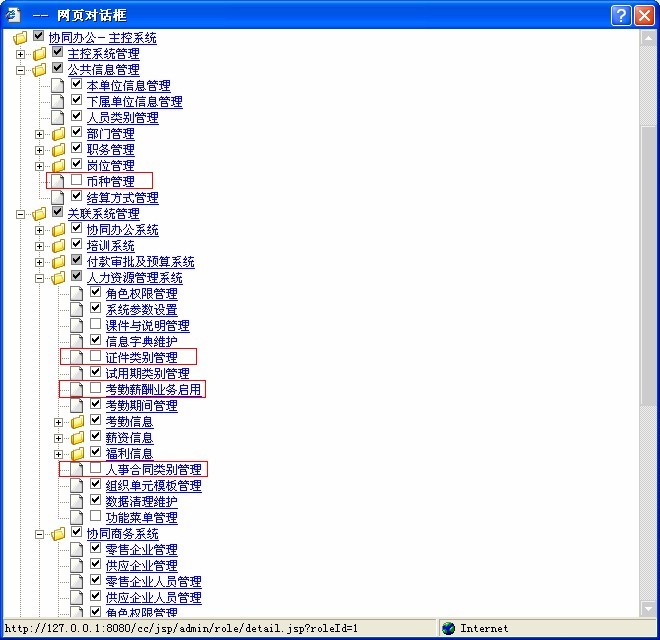660x640 pixels.
Task: Click the folder icon beside 关联系统管理
Action: (39, 214)
